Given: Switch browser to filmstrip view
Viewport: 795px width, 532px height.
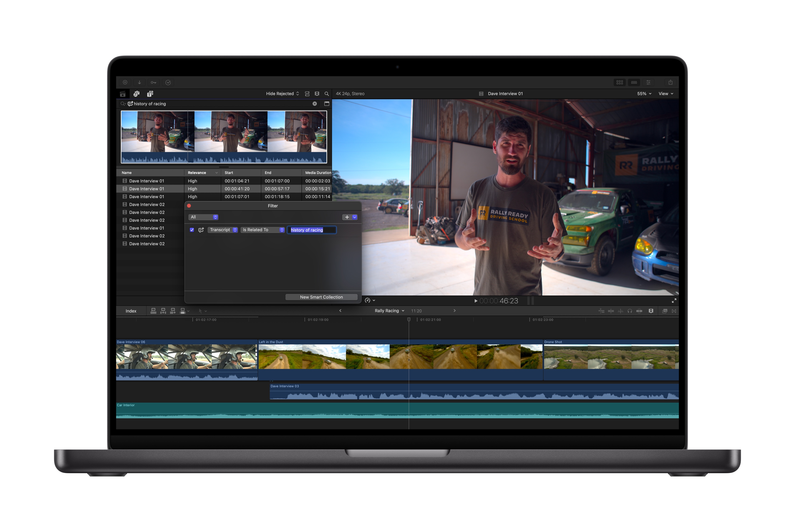Looking at the screenshot, I should click(317, 94).
